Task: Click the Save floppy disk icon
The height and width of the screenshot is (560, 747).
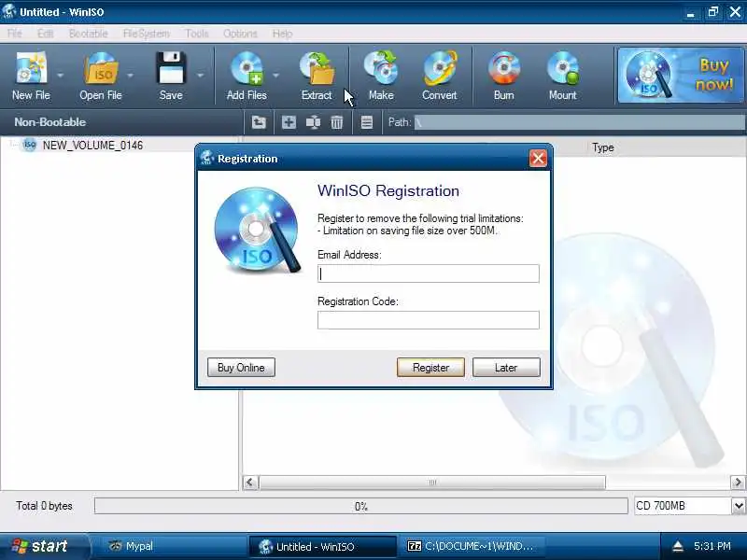Action: 171,69
